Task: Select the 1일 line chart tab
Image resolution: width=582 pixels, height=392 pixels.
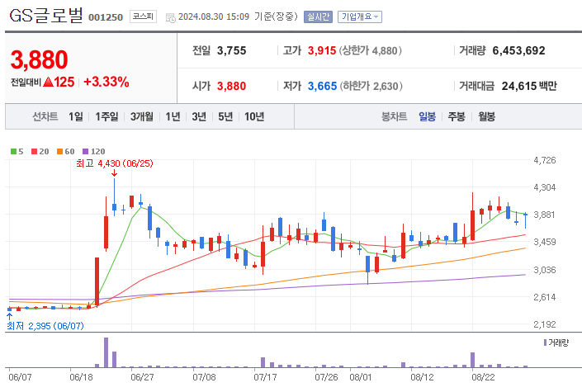Action: pos(76,116)
